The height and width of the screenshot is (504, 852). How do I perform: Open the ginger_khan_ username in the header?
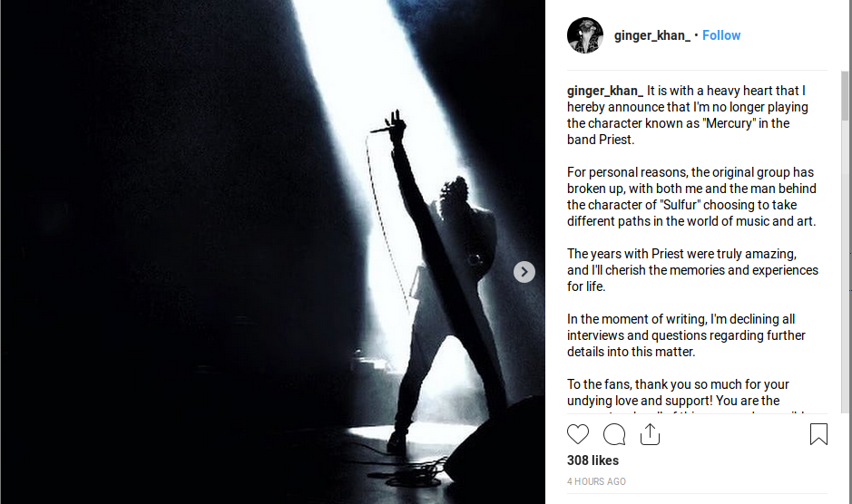pos(652,35)
